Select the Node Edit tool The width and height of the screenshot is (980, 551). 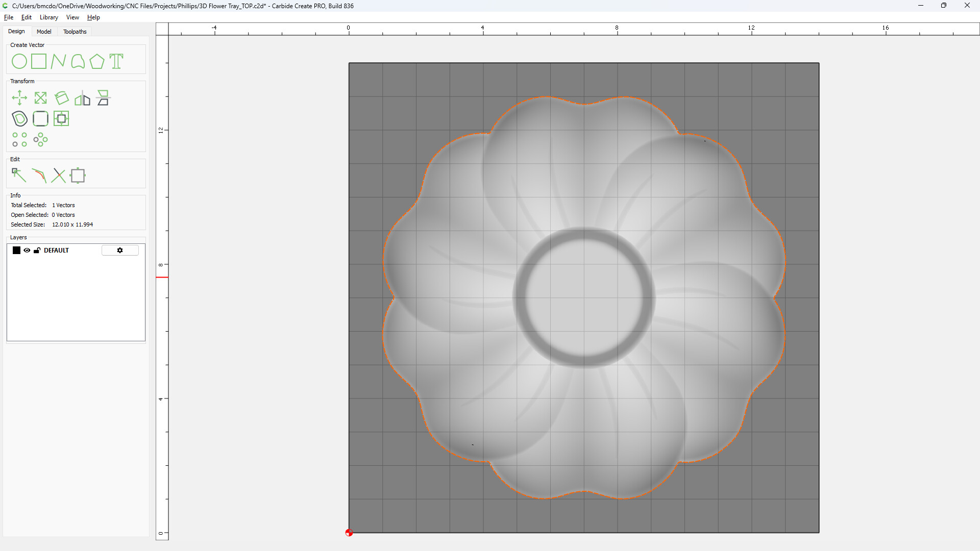coord(19,176)
